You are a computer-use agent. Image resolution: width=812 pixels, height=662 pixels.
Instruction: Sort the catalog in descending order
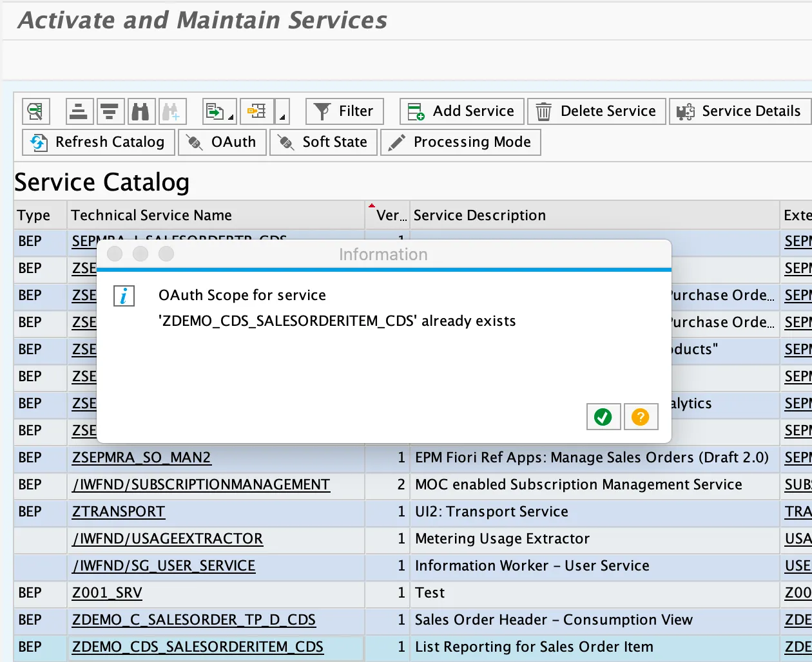tap(110, 111)
